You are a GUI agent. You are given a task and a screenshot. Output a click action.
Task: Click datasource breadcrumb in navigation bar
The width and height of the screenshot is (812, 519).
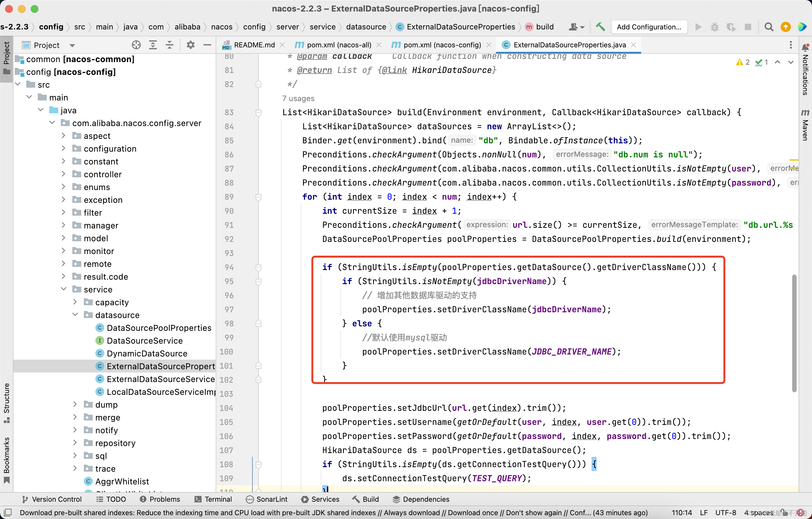(366, 27)
